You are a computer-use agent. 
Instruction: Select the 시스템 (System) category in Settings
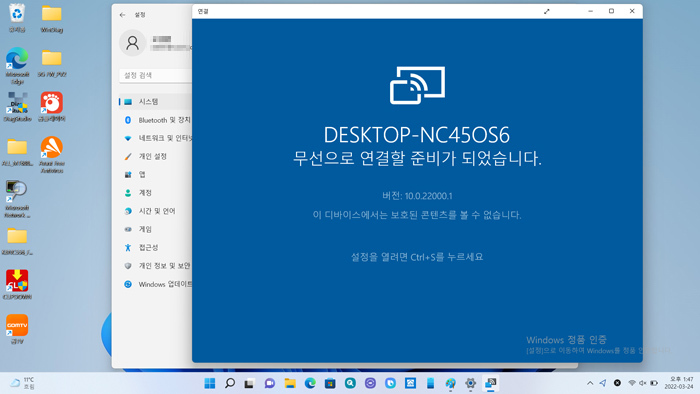pos(155,102)
